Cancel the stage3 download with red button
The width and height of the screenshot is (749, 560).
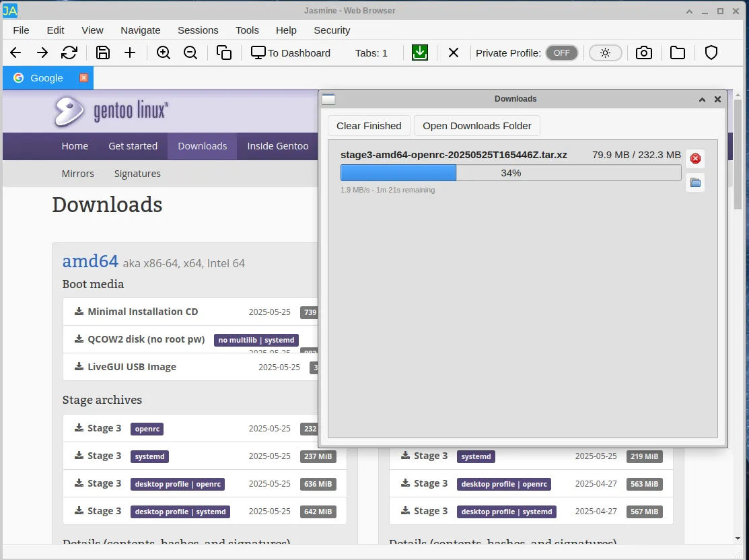click(x=695, y=159)
